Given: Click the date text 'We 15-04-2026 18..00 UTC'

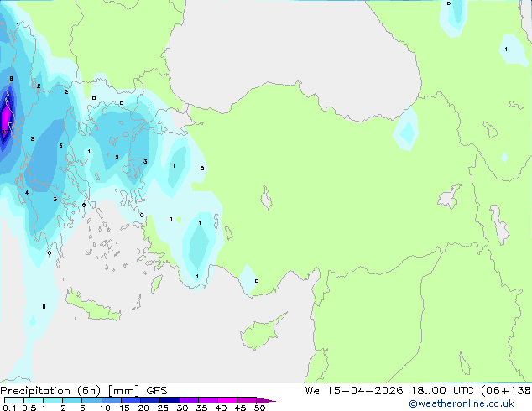Looking at the screenshot, I should click(x=389, y=390).
